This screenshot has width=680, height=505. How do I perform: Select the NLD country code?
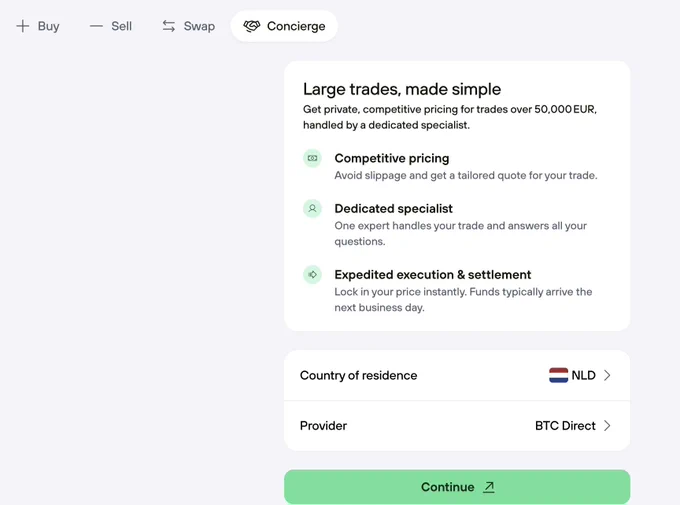583,375
